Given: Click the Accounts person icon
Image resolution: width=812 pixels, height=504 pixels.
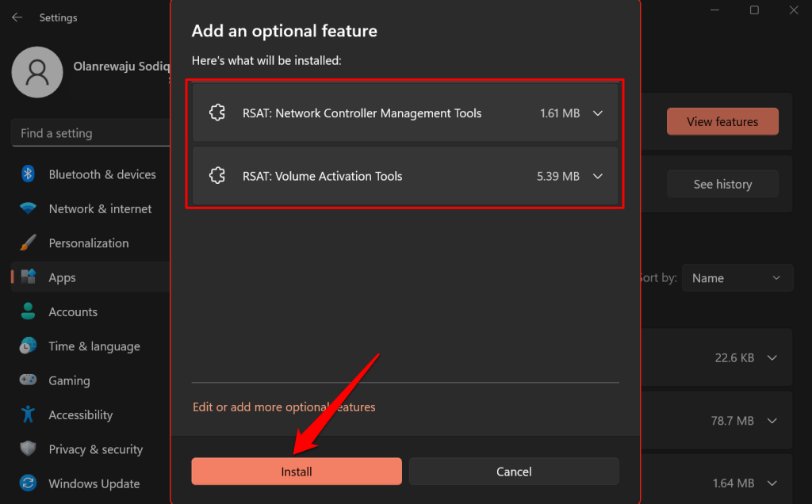Looking at the screenshot, I should pyautogui.click(x=29, y=312).
